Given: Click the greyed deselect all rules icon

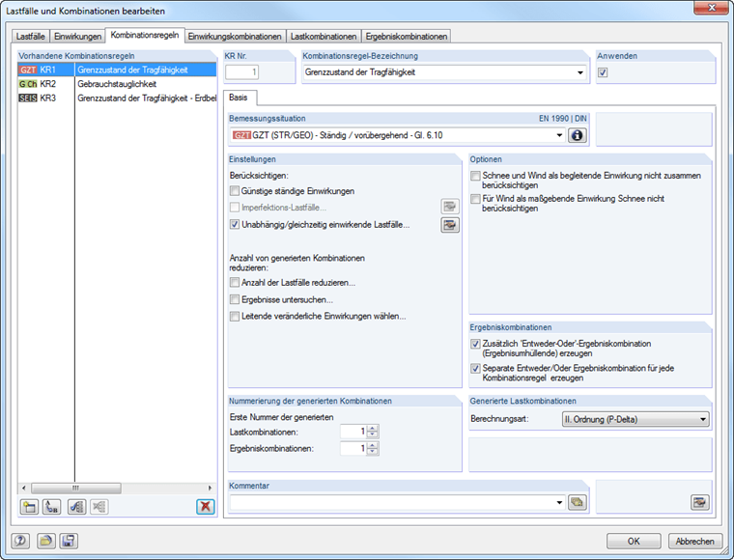Looking at the screenshot, I should pos(99,507).
